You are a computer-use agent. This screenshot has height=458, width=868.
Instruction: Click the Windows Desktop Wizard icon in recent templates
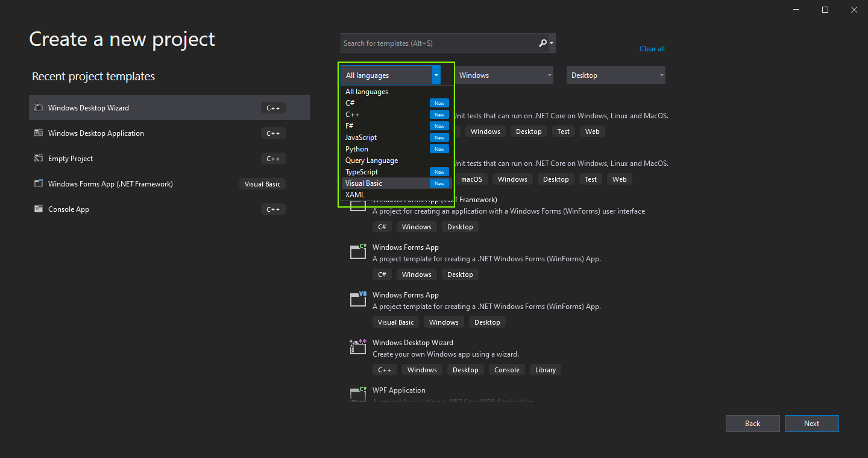coord(39,107)
